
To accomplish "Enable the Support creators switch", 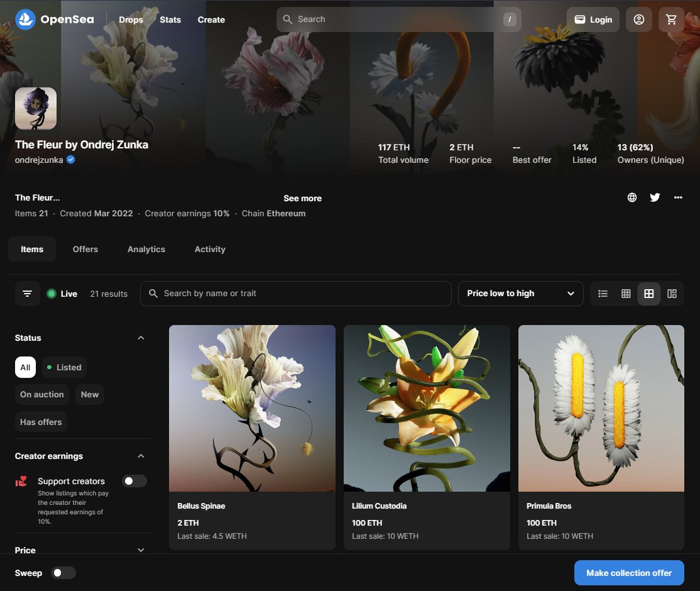I will click(134, 481).
